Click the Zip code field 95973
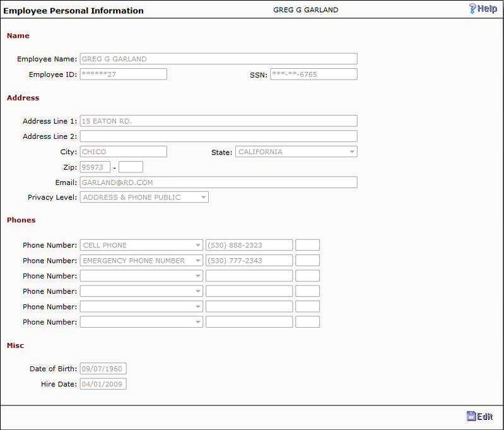Image resolution: width=504 pixels, height=430 pixels. pyautogui.click(x=95, y=167)
